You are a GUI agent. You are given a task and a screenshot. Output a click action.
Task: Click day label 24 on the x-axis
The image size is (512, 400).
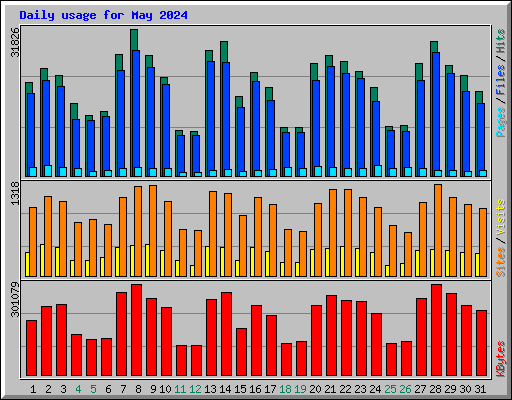[375, 389]
